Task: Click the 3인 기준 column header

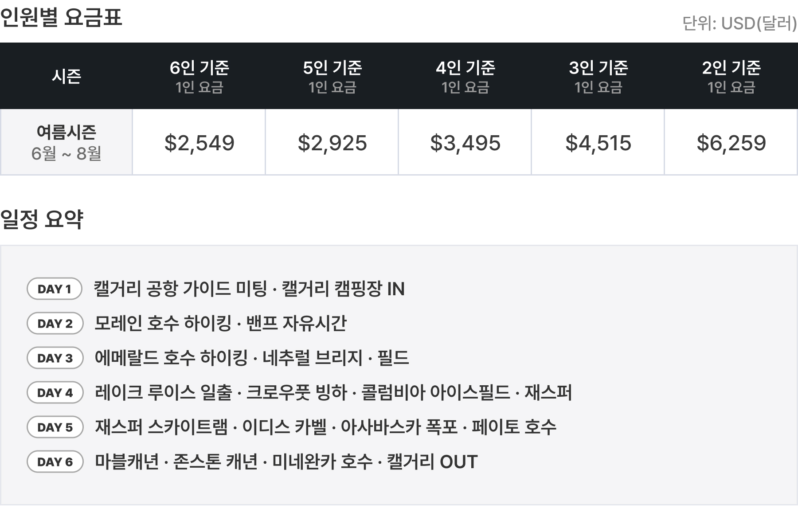Action: click(x=598, y=76)
